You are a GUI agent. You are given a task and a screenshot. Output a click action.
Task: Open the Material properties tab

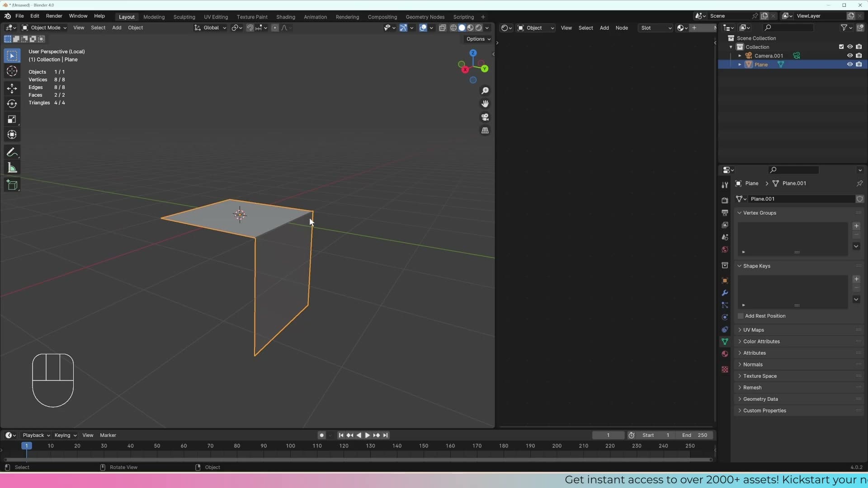(725, 354)
